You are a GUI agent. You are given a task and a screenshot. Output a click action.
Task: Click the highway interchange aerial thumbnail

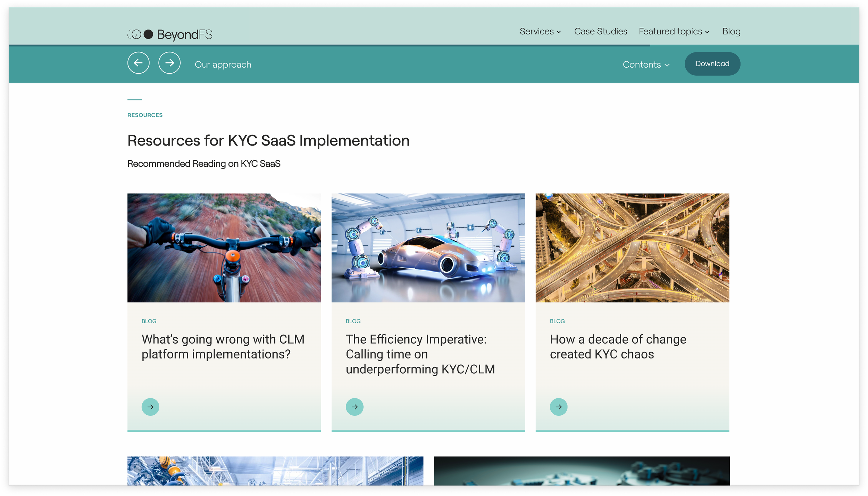pos(632,248)
